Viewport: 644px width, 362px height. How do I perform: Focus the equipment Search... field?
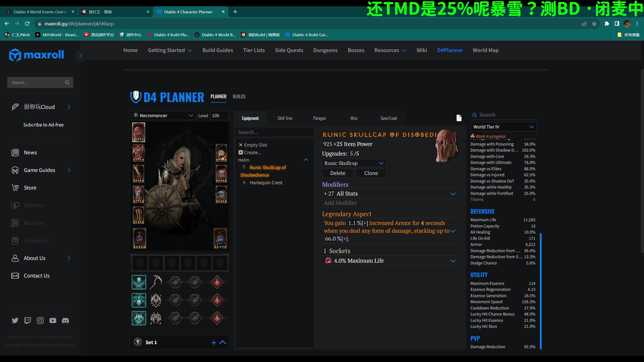(x=275, y=132)
